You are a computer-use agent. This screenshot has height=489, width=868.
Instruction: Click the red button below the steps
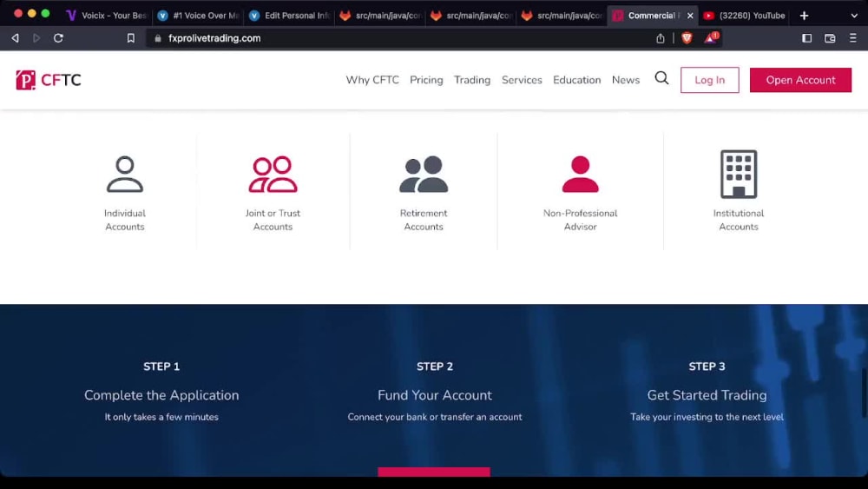click(x=434, y=472)
